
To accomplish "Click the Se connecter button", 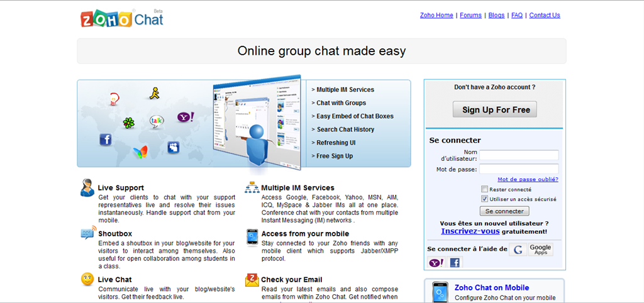I will pyautogui.click(x=504, y=211).
